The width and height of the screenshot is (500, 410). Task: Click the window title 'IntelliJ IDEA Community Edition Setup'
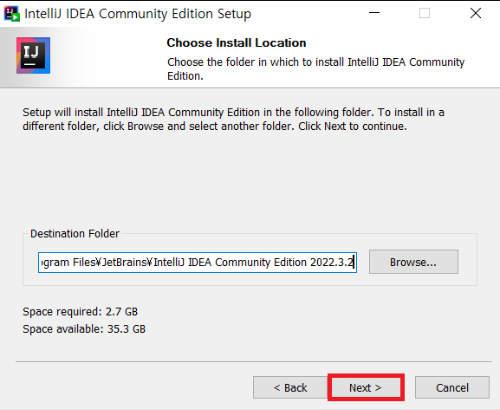[x=138, y=14]
